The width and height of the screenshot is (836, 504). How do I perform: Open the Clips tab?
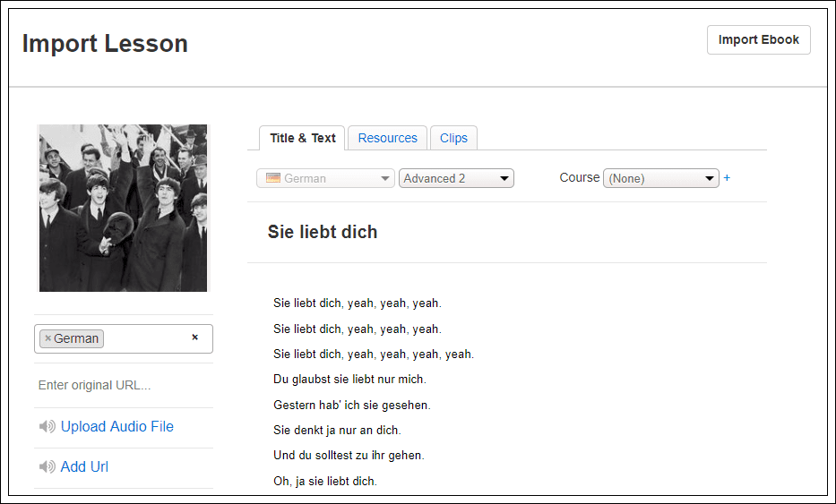(x=453, y=138)
